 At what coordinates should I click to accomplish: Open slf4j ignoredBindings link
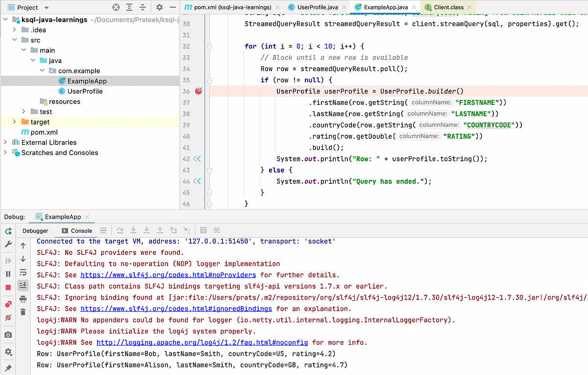pos(176,309)
